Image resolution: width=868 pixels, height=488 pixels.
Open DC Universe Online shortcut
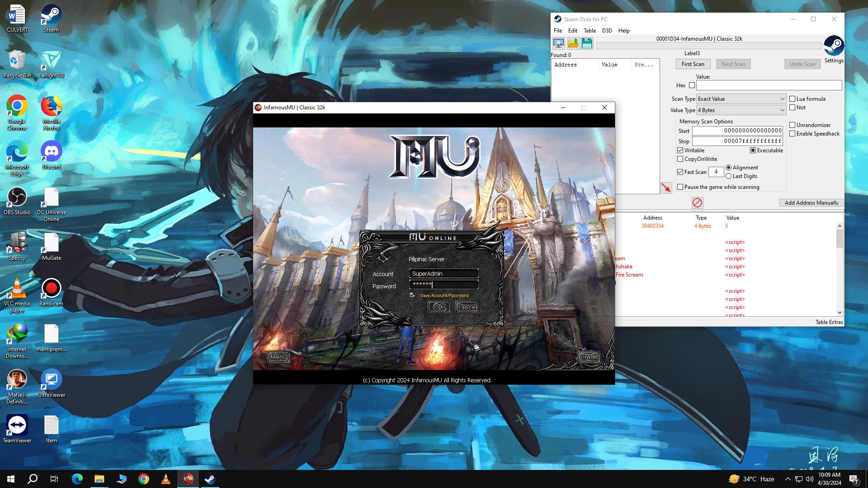pos(51,204)
